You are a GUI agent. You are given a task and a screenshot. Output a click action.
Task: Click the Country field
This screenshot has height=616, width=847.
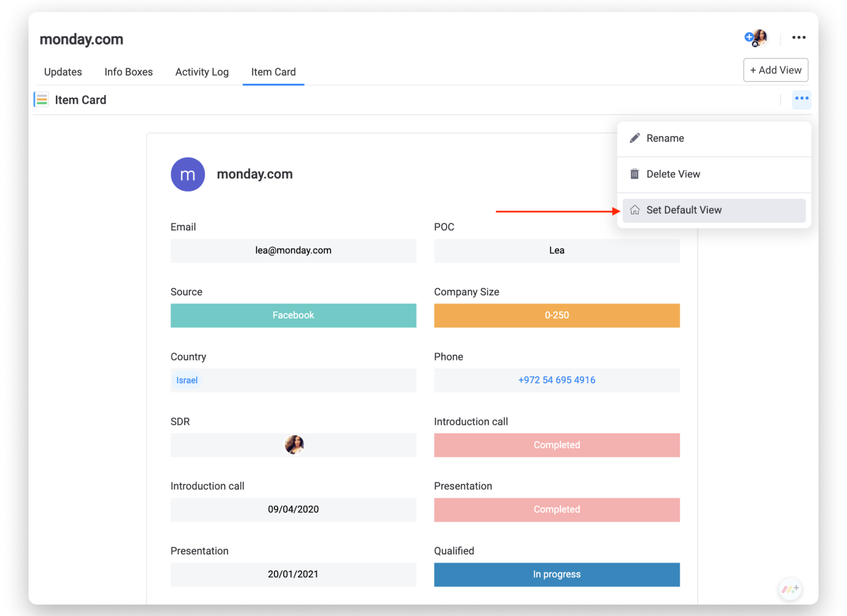point(293,380)
